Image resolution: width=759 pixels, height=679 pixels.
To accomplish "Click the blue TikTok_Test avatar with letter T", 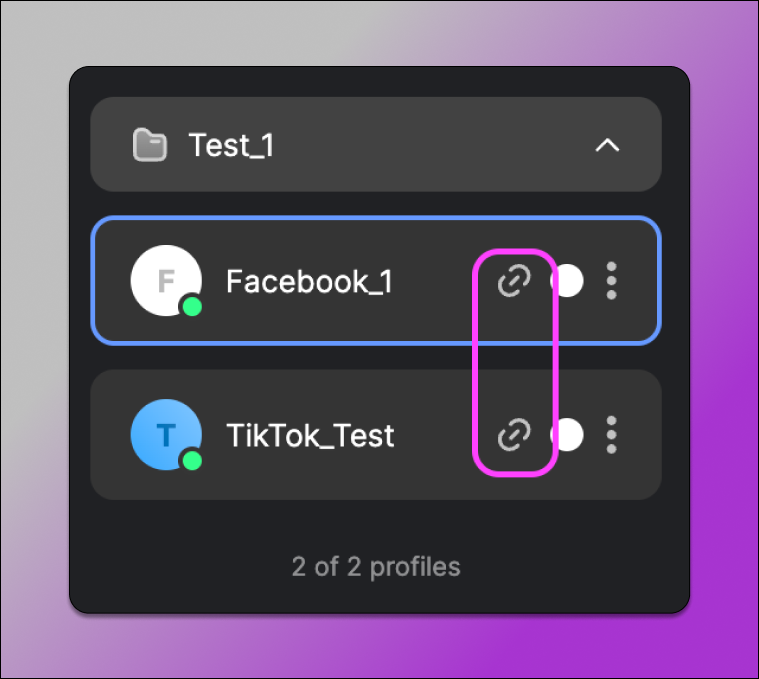I will click(x=164, y=433).
